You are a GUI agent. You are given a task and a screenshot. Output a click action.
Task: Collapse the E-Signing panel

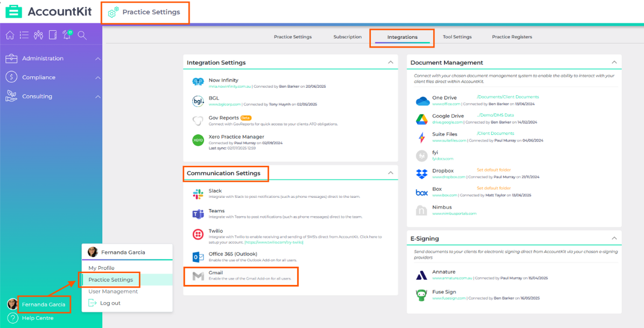click(x=614, y=238)
